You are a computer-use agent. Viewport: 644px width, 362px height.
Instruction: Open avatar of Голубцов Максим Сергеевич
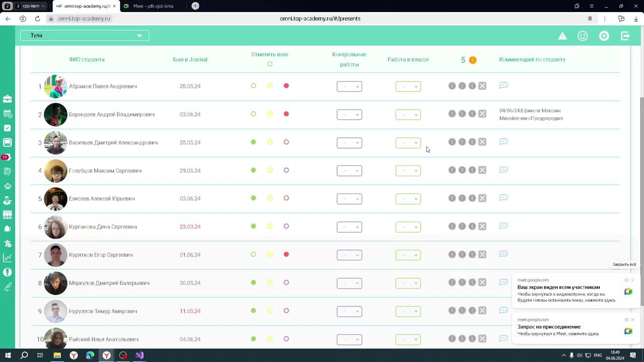55,170
